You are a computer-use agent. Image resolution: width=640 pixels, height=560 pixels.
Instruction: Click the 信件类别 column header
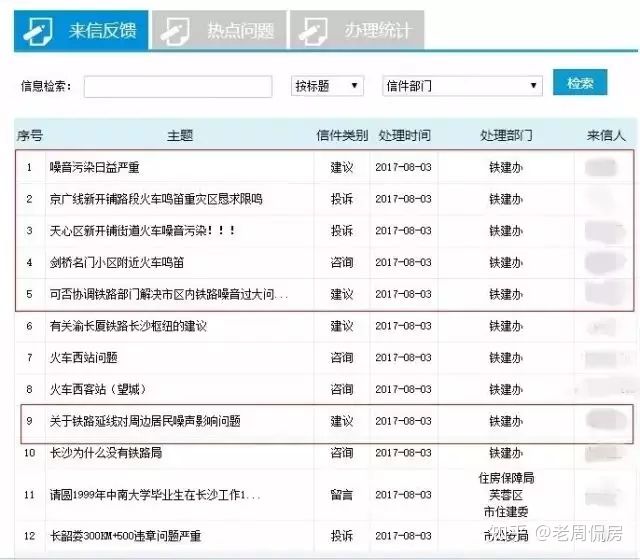[x=342, y=136]
